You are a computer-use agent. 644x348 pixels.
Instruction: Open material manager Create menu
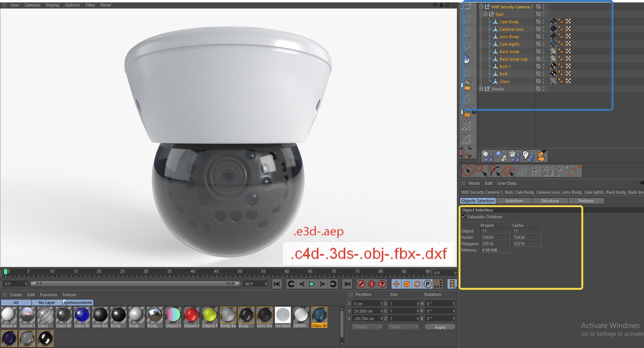point(16,295)
